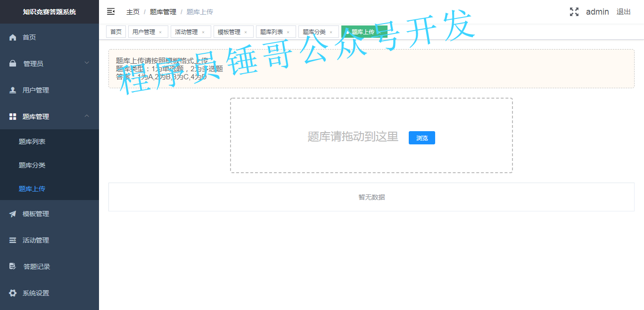This screenshot has width=644, height=310.
Task: Click the 题库请拖动到这里 upload drop zone
Action: pyautogui.click(x=372, y=135)
